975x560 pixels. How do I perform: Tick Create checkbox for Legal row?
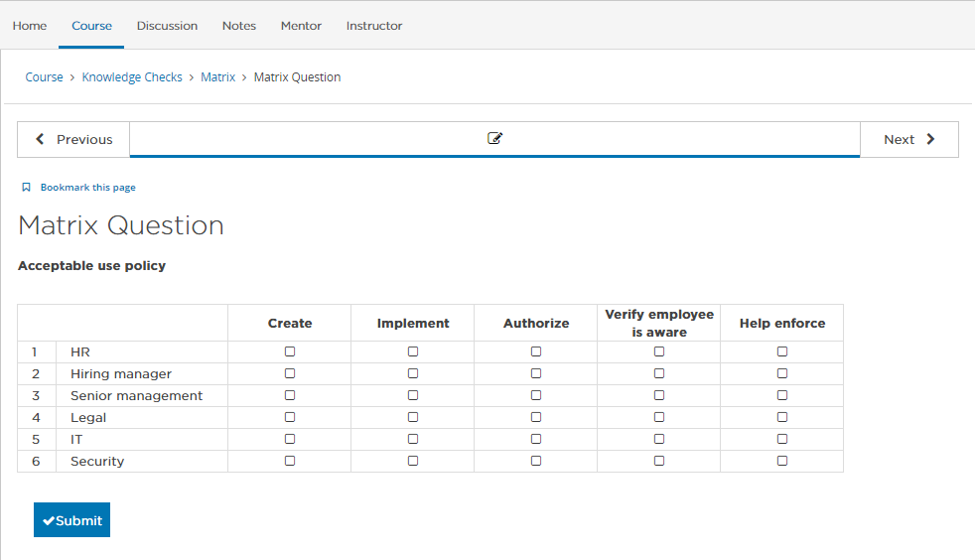pyautogui.click(x=290, y=417)
